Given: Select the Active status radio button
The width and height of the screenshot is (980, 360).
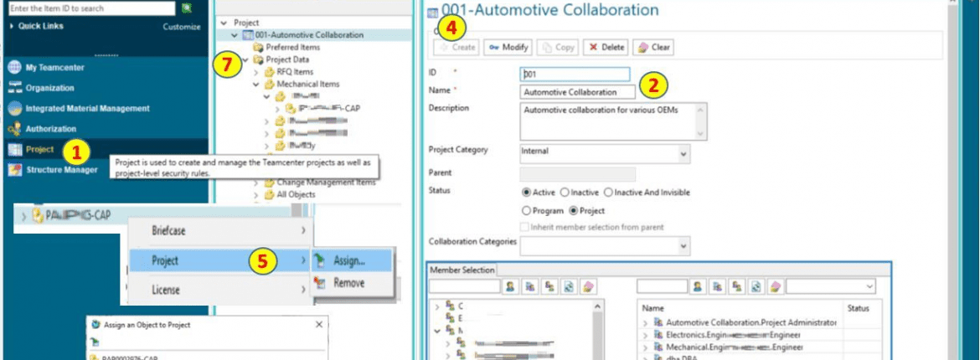Looking at the screenshot, I should pos(526,193).
